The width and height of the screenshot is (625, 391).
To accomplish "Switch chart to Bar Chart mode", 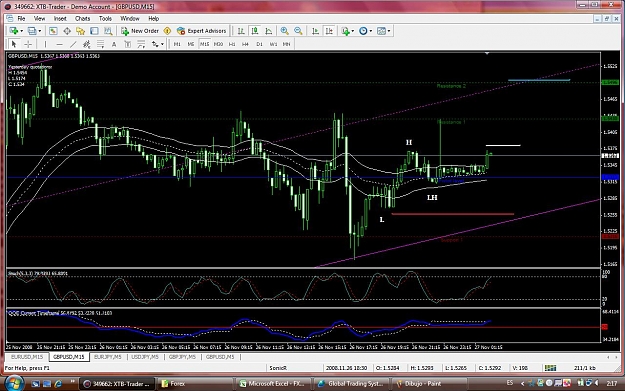I will coord(241,31).
